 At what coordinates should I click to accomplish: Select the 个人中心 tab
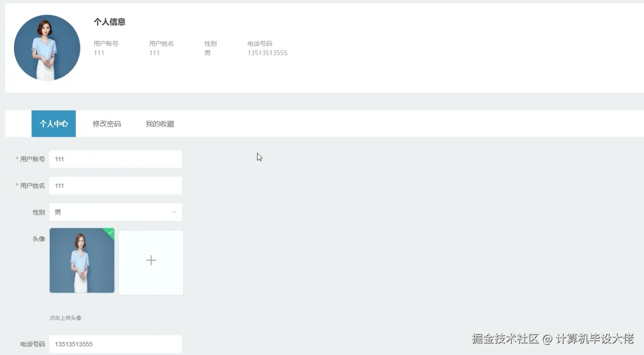(x=53, y=123)
